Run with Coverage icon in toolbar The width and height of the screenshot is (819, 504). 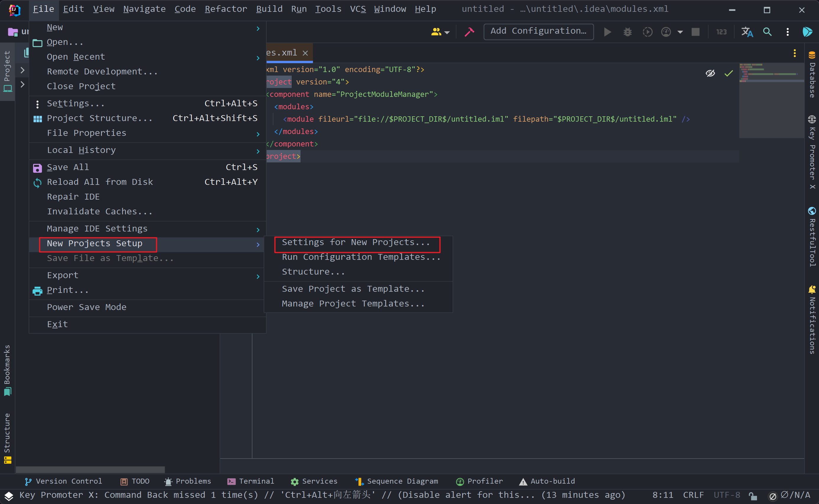tap(647, 32)
